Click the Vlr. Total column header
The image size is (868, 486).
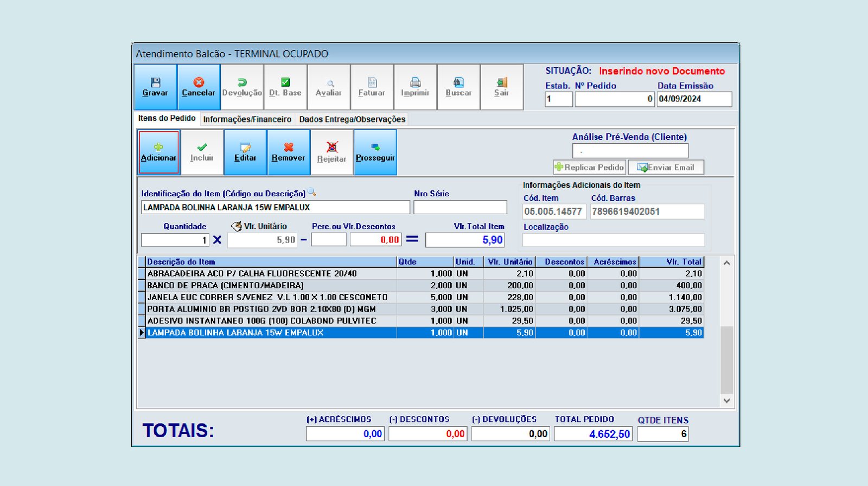[672, 261]
